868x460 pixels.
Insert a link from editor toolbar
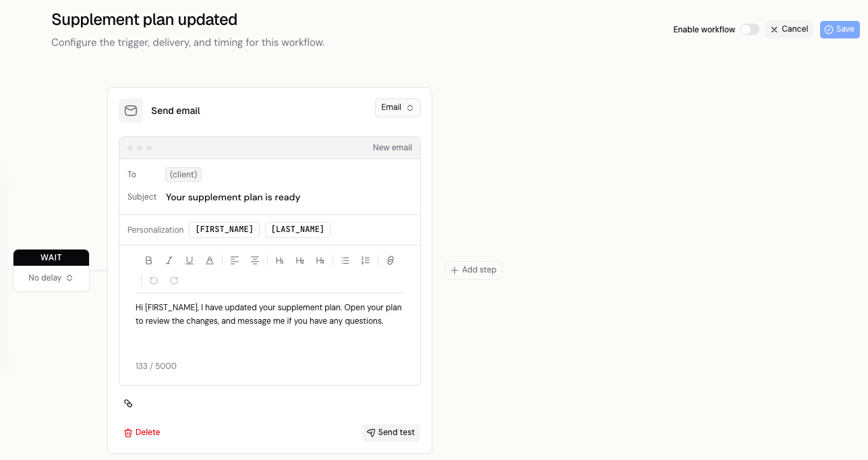coord(390,260)
